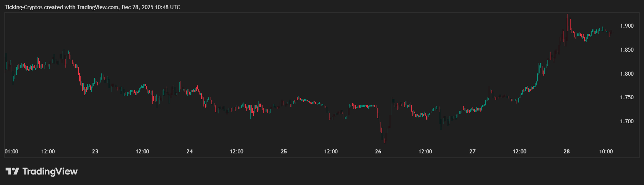Click the lowest candle below 1.700

385,141
